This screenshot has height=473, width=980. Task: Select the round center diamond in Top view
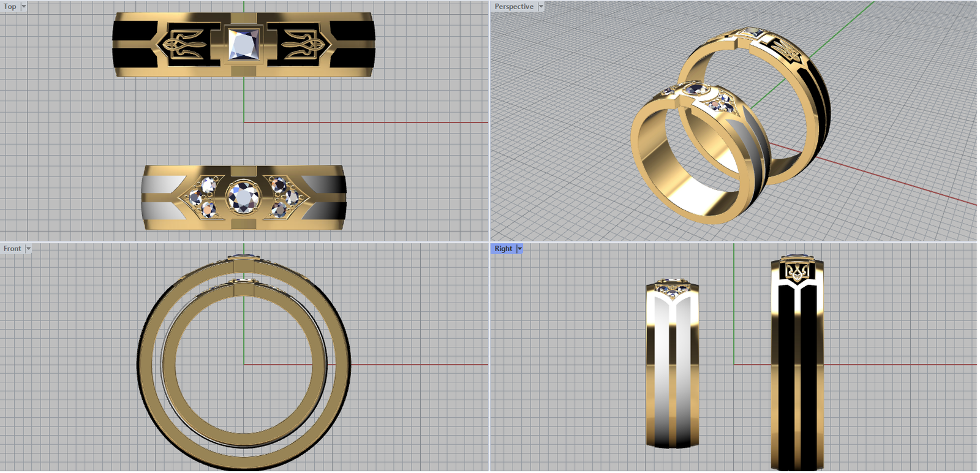(244, 197)
